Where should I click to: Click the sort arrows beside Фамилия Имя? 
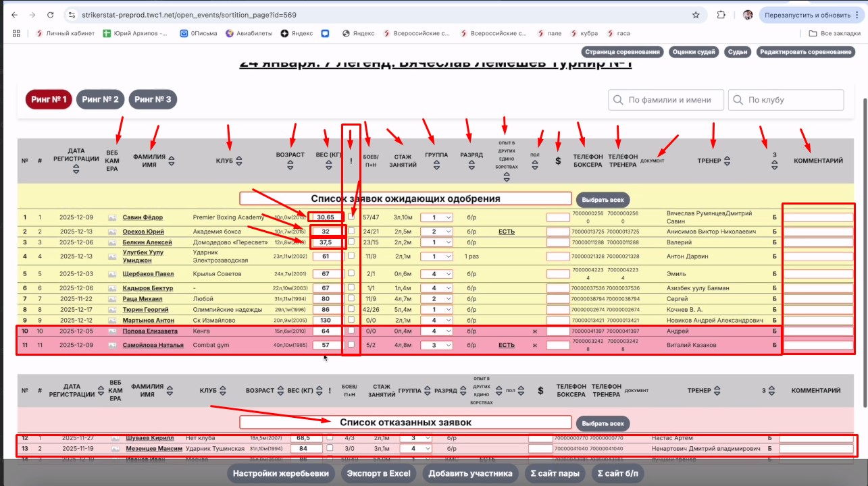tap(171, 161)
